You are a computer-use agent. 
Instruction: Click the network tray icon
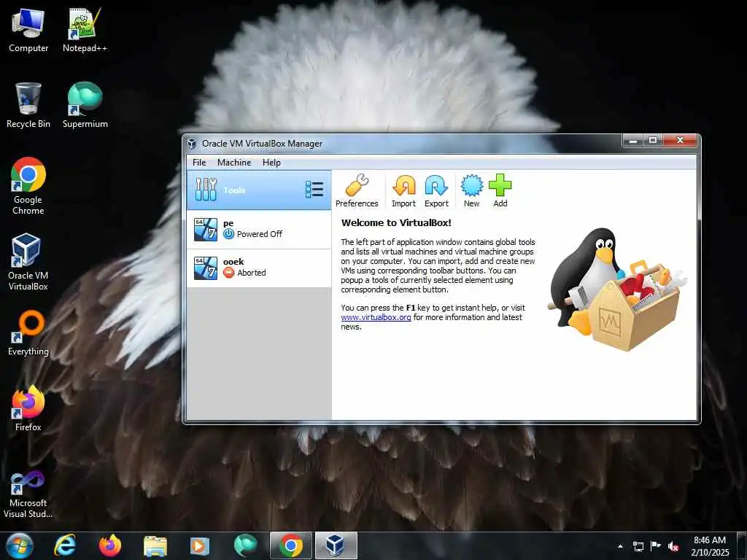click(x=638, y=546)
